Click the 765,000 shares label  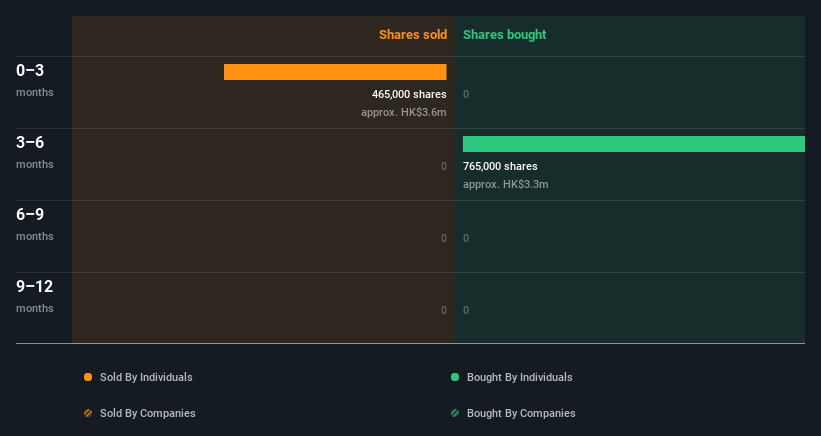coord(500,166)
